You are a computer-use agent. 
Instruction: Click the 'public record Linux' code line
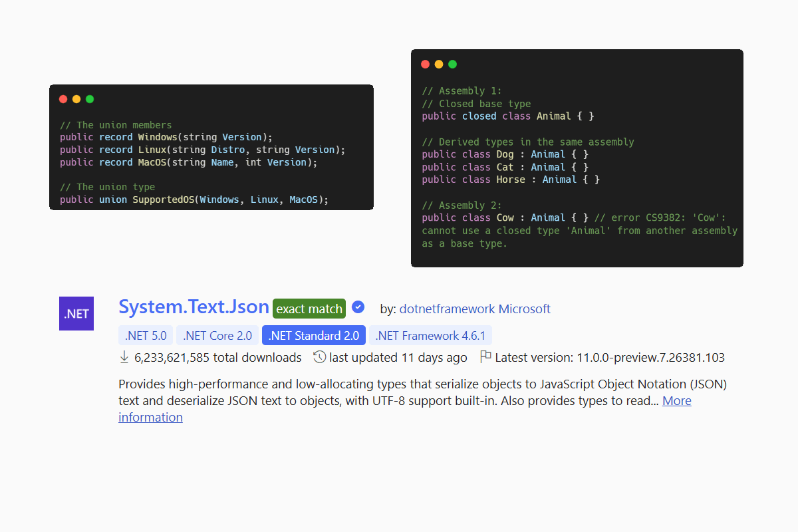click(x=203, y=150)
